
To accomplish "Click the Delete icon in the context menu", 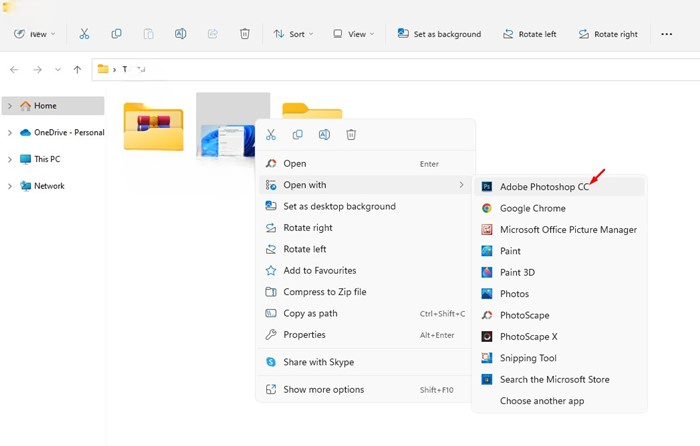I will click(x=351, y=135).
